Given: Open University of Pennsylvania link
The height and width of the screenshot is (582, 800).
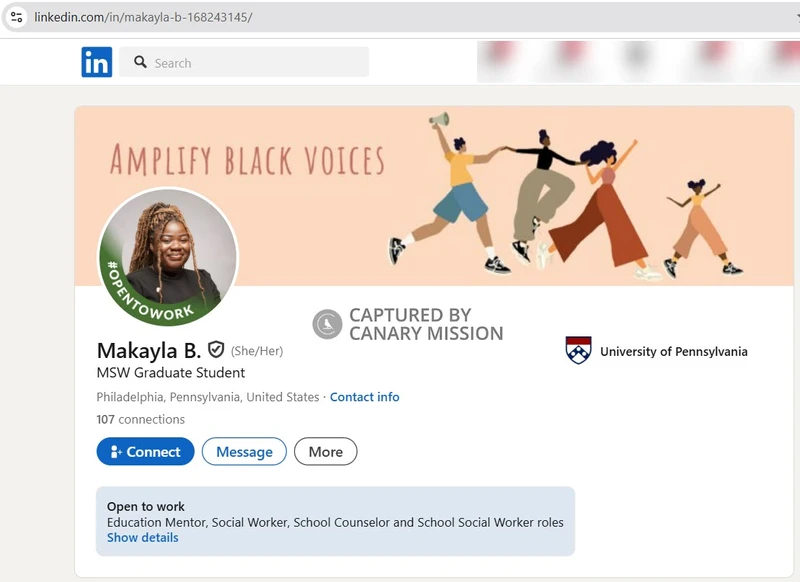Looking at the screenshot, I should (x=657, y=351).
